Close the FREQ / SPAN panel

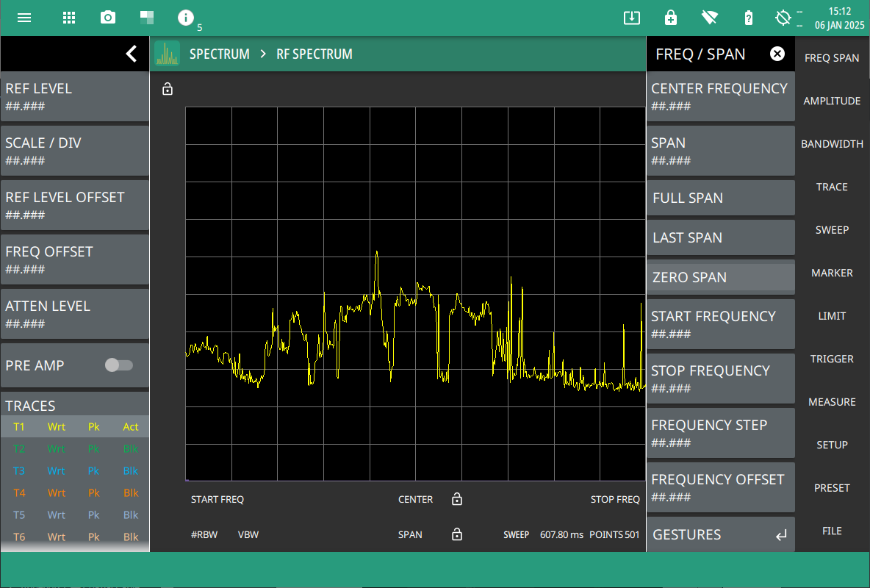(x=777, y=54)
